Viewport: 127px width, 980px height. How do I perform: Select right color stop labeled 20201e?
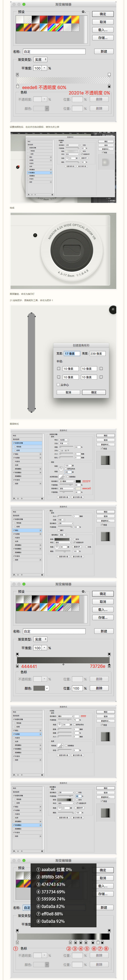(109, 86)
